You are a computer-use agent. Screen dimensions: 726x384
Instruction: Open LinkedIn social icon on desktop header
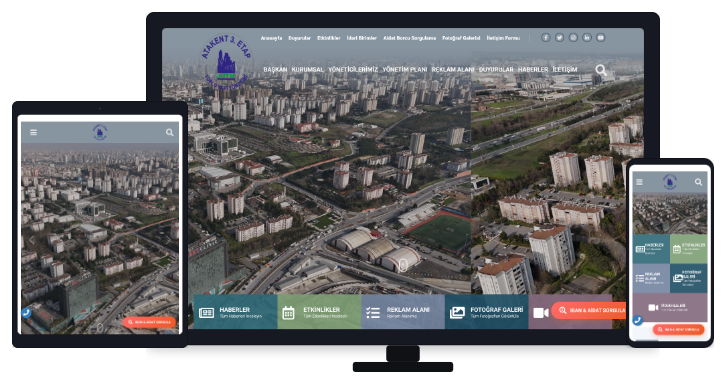click(587, 38)
